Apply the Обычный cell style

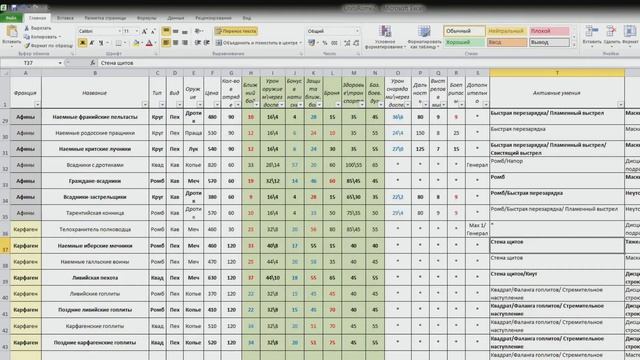[x=464, y=31]
